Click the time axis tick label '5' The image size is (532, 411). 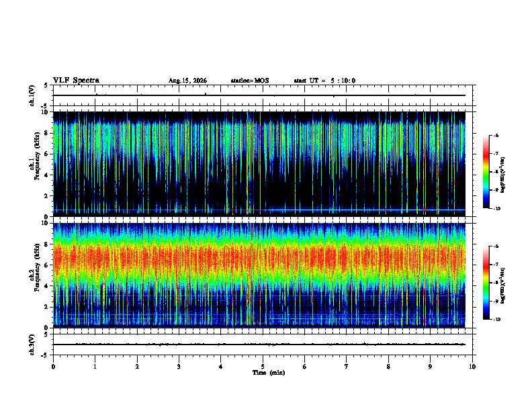coord(263,367)
